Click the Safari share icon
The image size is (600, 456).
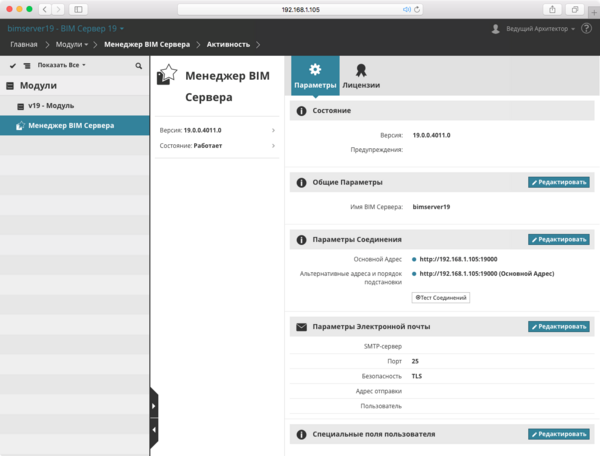click(x=552, y=10)
